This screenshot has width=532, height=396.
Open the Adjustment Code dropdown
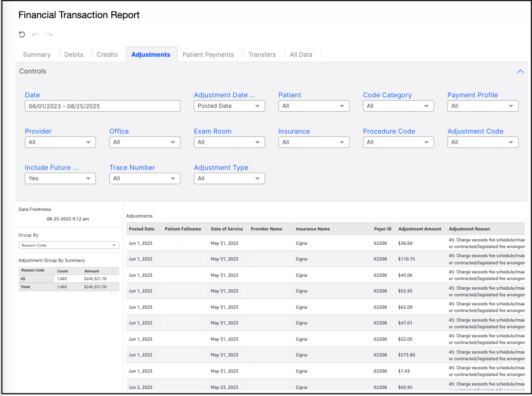coord(483,142)
